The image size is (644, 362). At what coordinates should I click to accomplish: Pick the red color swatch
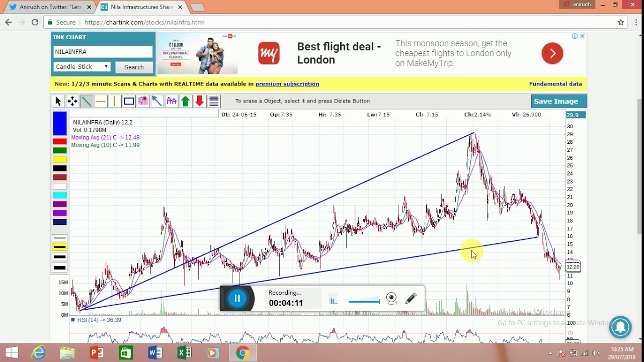point(60,141)
